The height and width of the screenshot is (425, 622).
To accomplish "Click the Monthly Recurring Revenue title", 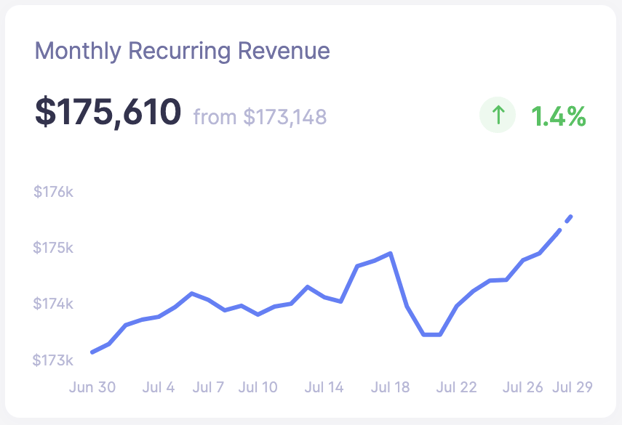I will point(182,51).
